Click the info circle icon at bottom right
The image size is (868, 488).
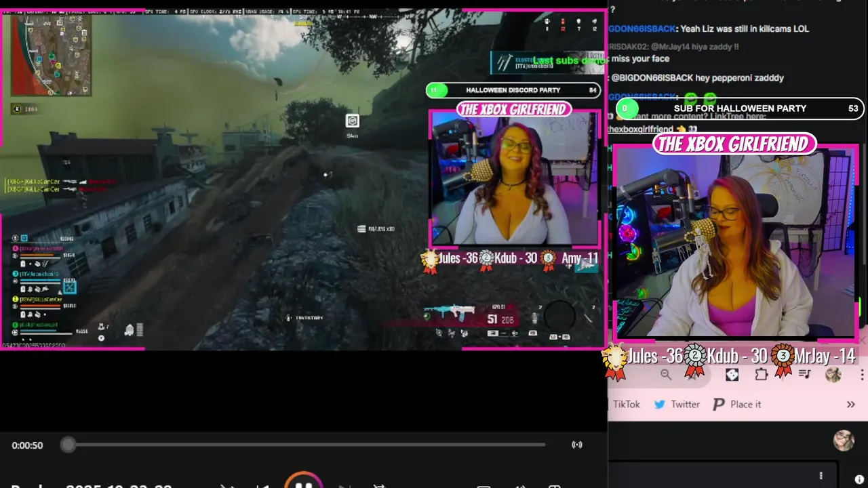click(x=859, y=479)
